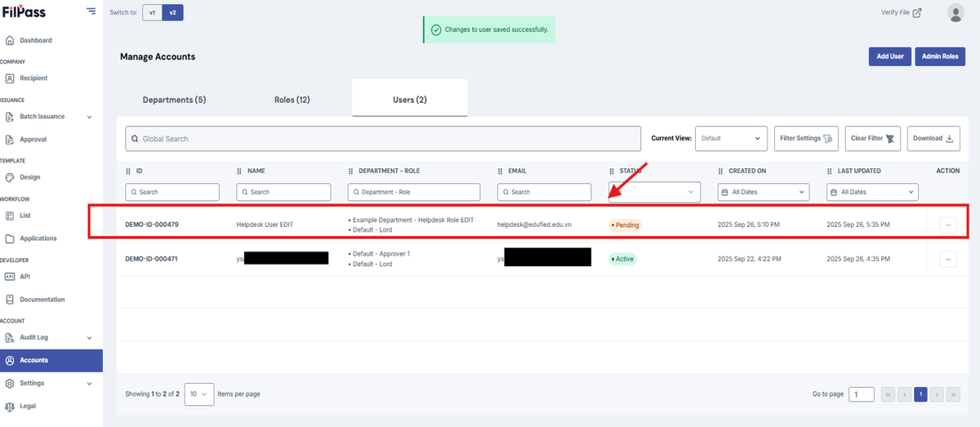Click the success notification check icon

[x=435, y=29]
